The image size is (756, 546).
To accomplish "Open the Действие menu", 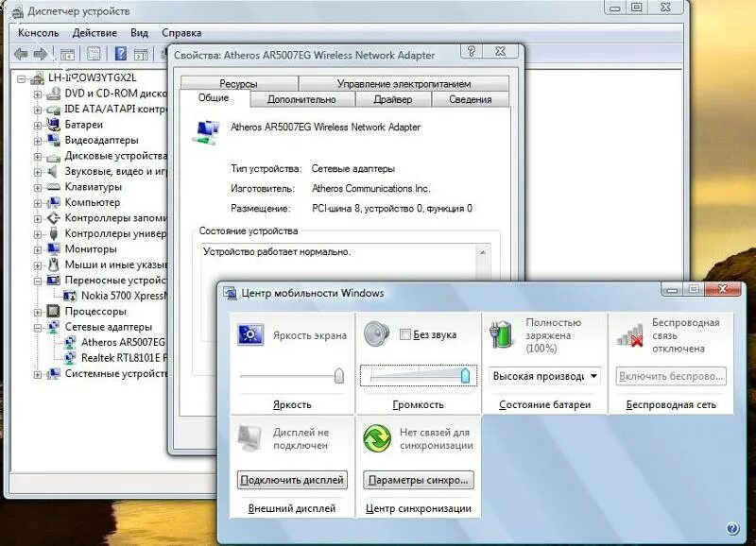I will [x=94, y=33].
